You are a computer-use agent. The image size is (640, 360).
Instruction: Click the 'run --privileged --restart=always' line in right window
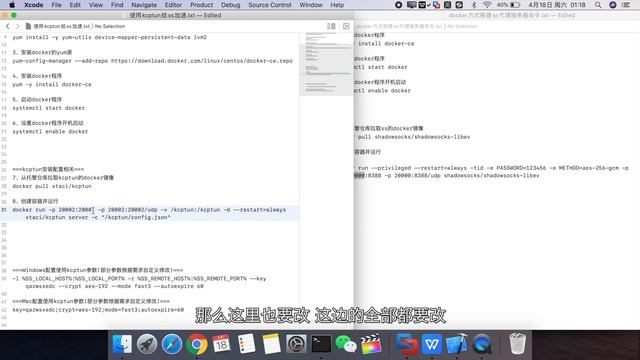pos(493,168)
